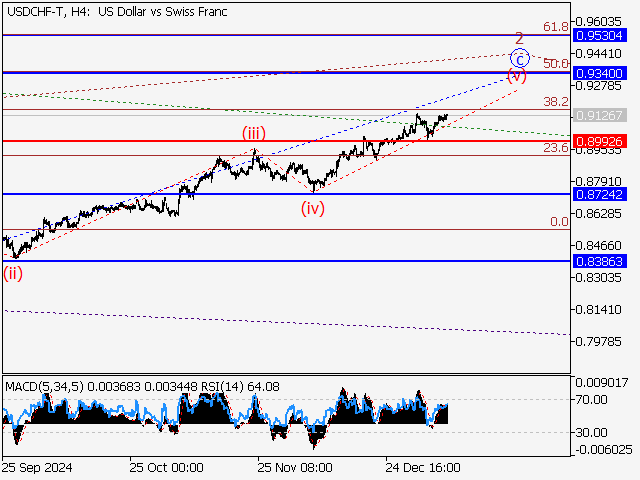Select the 0.93400 blue price label
Viewport: 640px width, 480px height.
tap(600, 73)
